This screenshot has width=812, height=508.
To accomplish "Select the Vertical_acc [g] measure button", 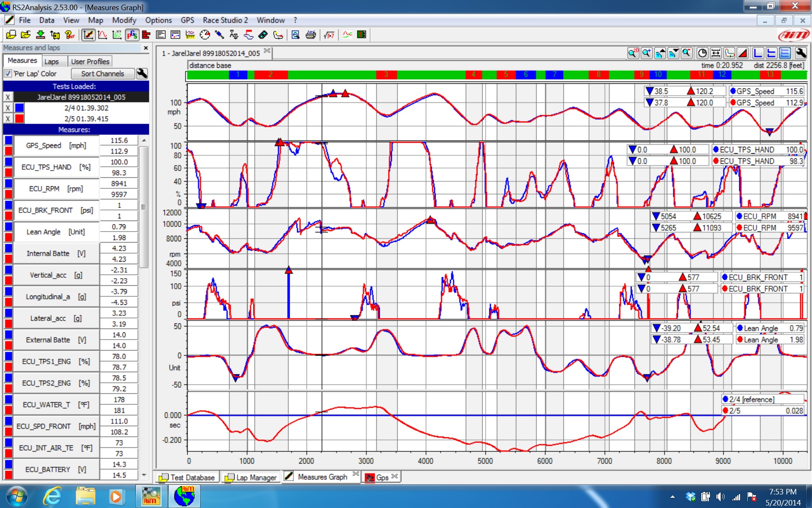I will (x=56, y=275).
